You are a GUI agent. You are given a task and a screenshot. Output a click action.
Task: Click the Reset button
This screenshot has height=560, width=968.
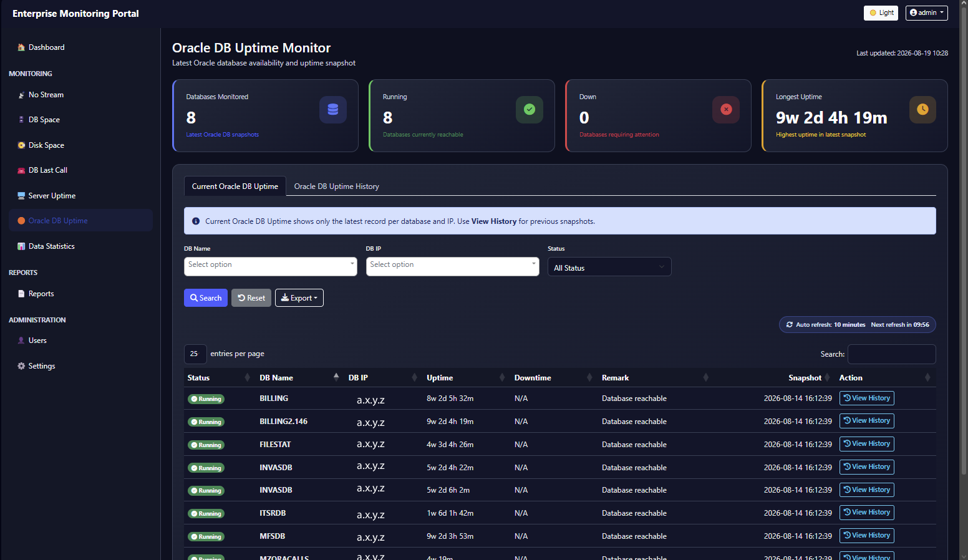251,298
